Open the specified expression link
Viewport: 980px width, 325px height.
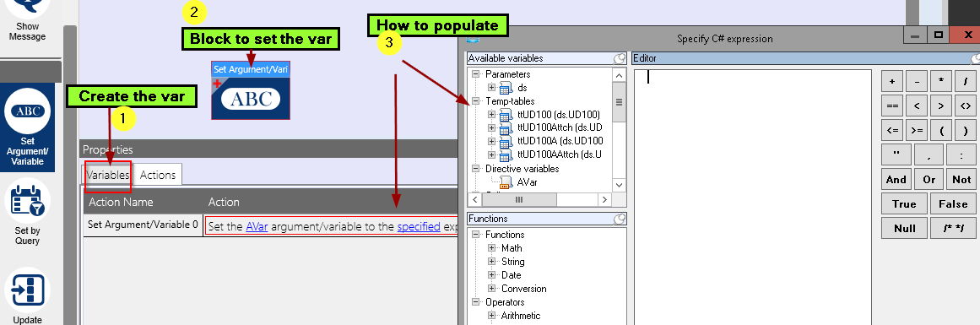[x=419, y=226]
